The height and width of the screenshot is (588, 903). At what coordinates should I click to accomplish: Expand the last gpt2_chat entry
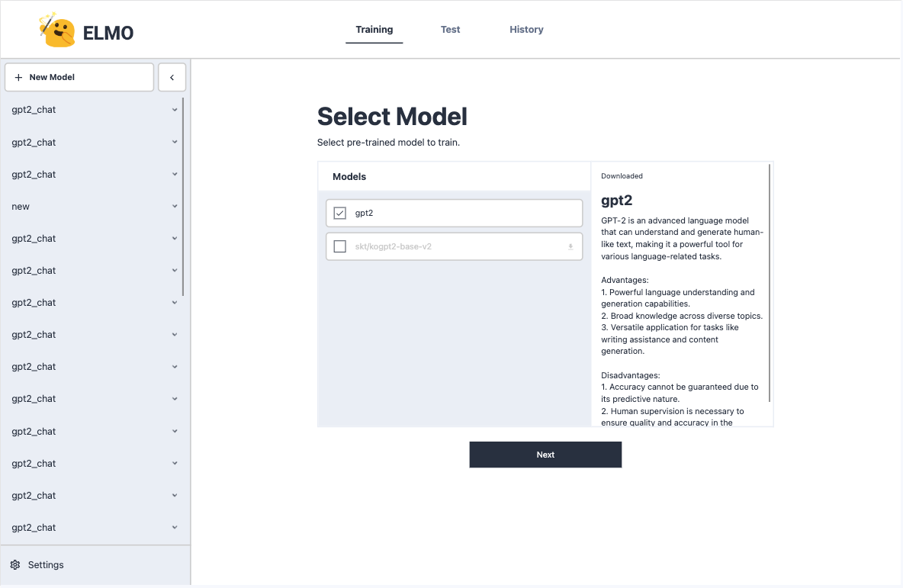[x=175, y=527]
